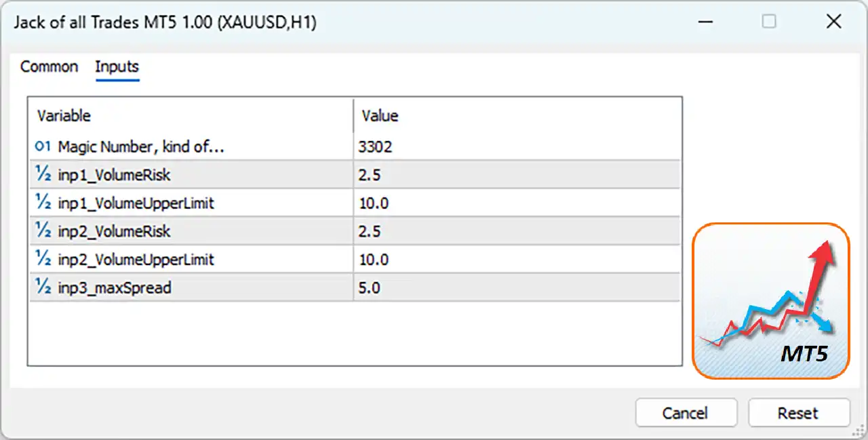Reset the inputs with Reset button
Viewport: 868px width, 440px height.
799,413
